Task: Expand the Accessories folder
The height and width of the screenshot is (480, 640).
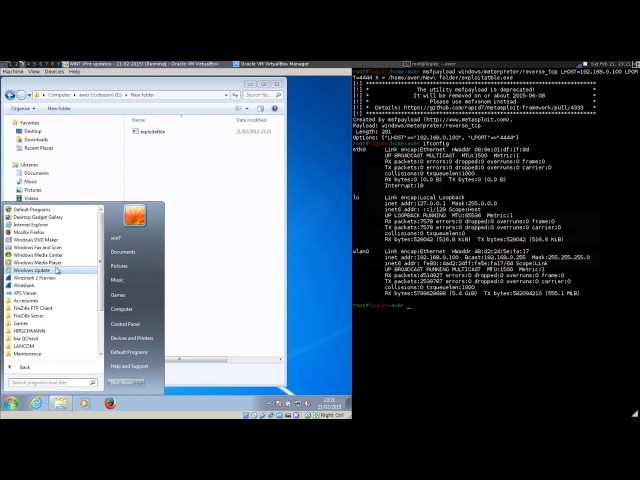Action: click(25, 301)
